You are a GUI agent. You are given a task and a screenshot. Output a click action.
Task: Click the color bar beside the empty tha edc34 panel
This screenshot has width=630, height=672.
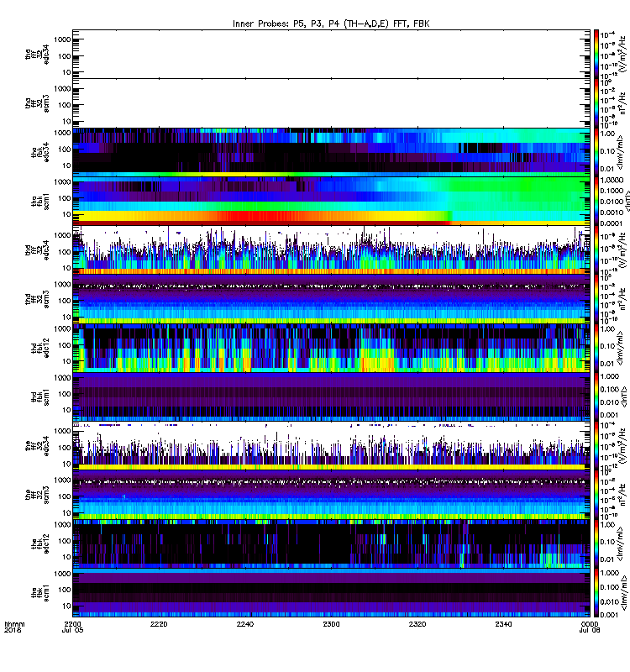coord(596,54)
